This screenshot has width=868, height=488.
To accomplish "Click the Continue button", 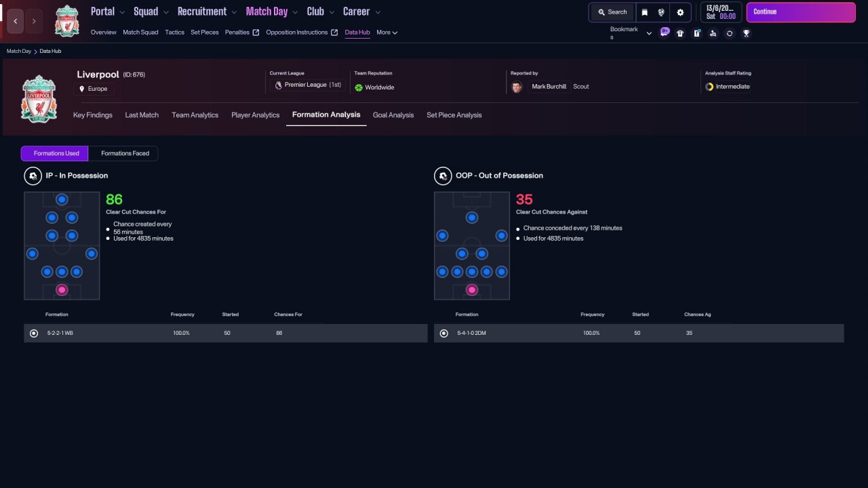I will [x=801, y=12].
